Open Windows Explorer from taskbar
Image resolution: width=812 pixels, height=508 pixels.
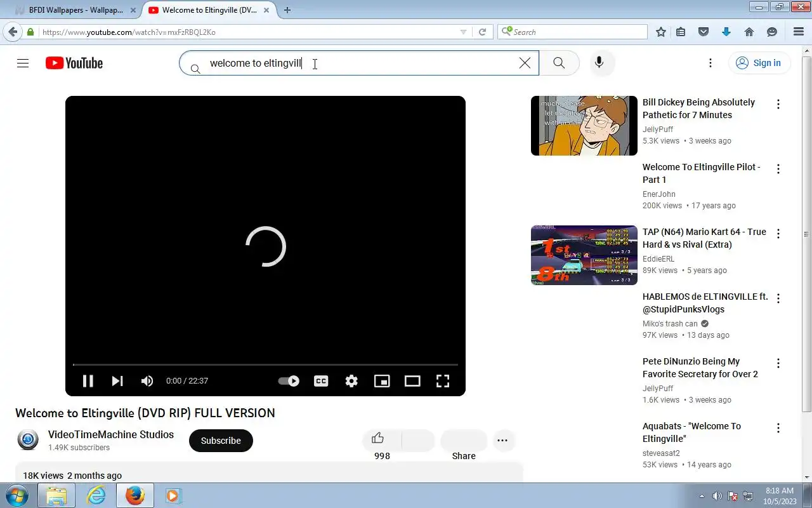point(56,495)
